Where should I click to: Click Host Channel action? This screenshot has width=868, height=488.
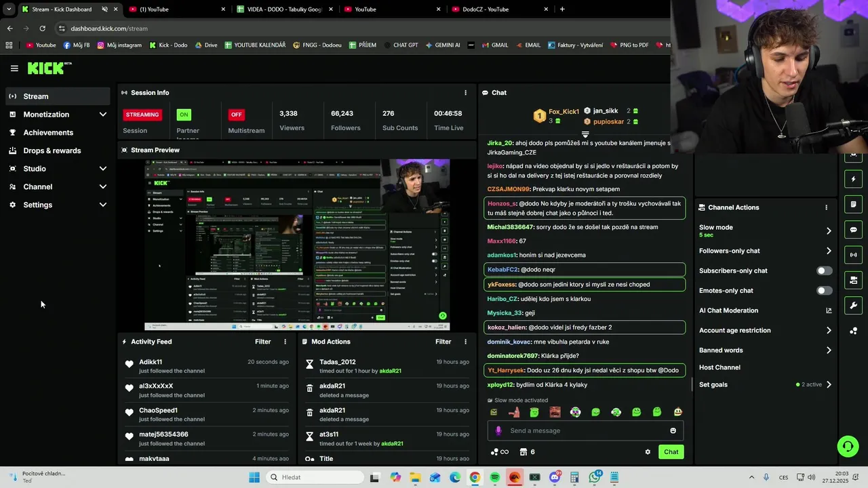click(719, 367)
